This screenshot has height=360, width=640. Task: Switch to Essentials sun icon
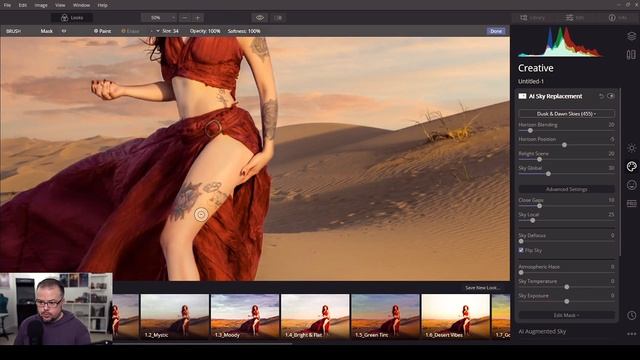click(x=631, y=148)
